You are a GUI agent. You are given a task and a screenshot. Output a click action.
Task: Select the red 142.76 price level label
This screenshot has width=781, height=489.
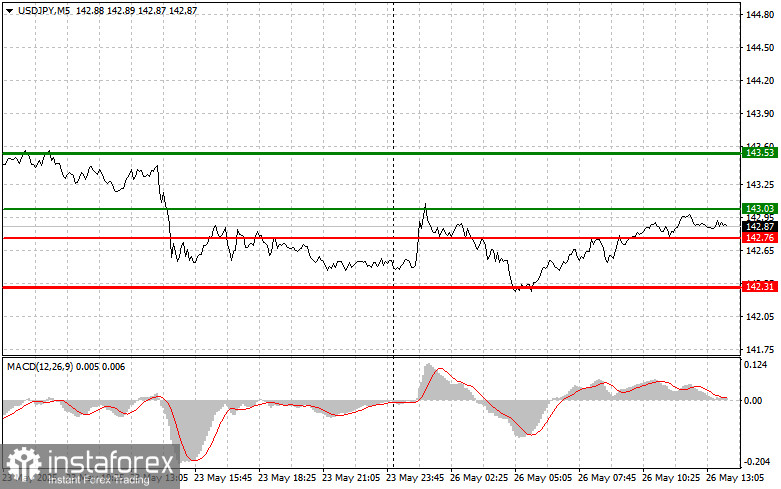760,238
